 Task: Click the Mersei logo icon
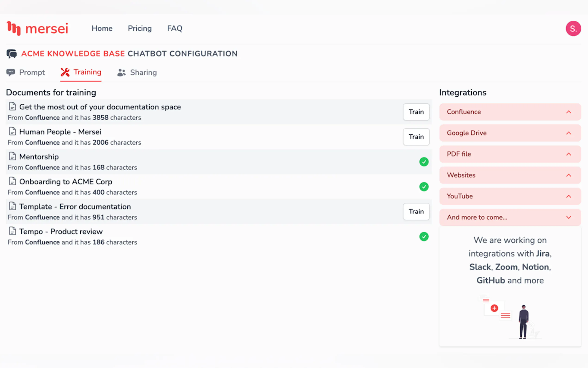[x=14, y=29]
